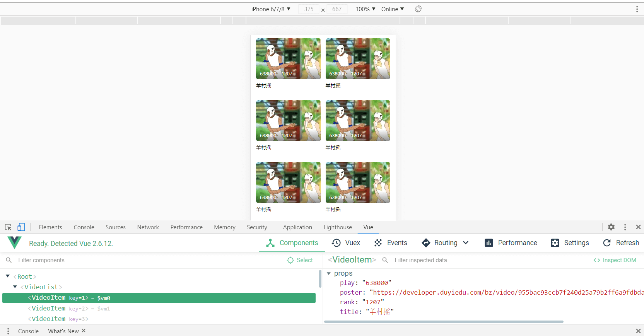Click the title prop value 羊村摇
Viewport: 644px width, 336px height.
pos(380,312)
